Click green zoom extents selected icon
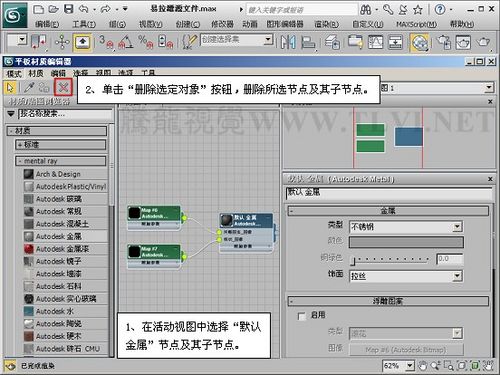500x375 pixels. click(475, 366)
